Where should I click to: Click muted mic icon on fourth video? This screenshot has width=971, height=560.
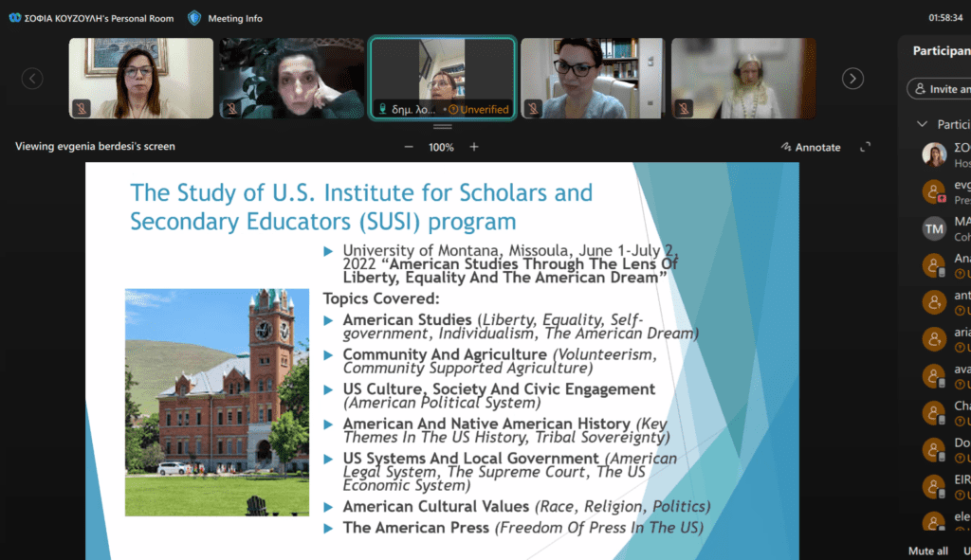[x=532, y=108]
